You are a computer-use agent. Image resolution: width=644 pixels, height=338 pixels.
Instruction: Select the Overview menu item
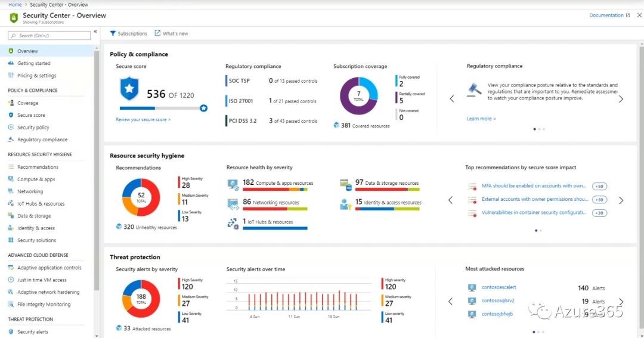pos(27,51)
